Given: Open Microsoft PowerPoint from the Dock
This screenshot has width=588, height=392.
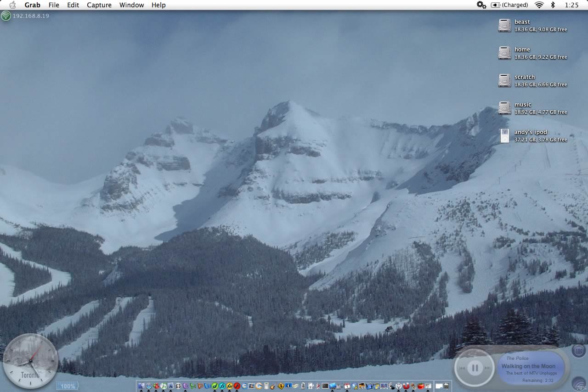Looking at the screenshot, I should 200,386.
